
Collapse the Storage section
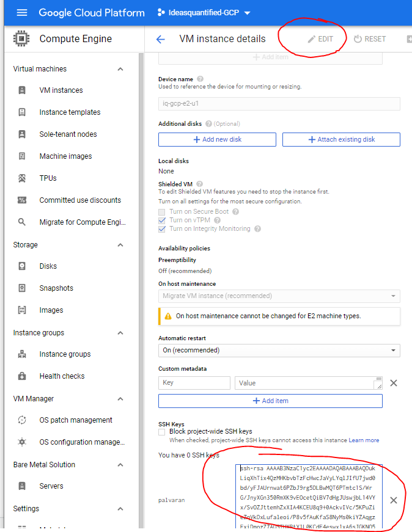pos(120,245)
